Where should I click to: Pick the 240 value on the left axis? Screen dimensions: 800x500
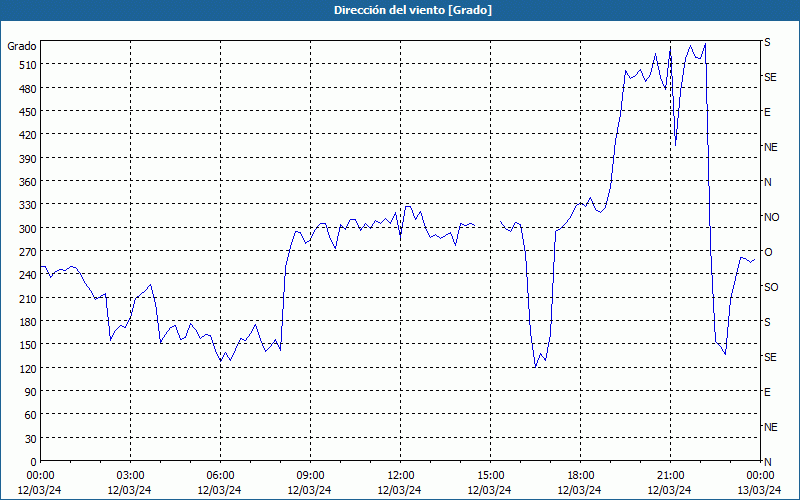[28, 275]
